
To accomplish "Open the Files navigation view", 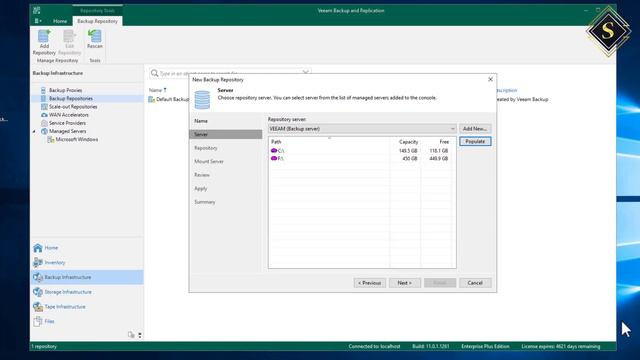I will pyautogui.click(x=87, y=321).
